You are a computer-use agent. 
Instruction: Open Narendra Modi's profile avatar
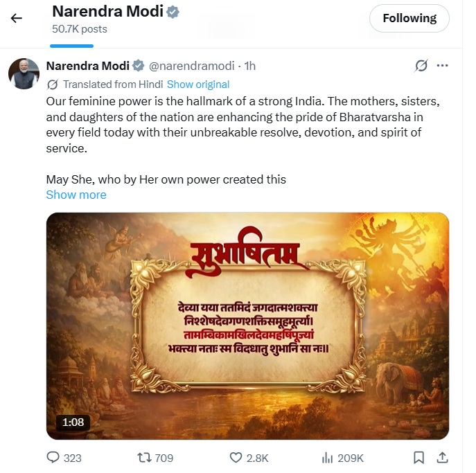pos(24,73)
